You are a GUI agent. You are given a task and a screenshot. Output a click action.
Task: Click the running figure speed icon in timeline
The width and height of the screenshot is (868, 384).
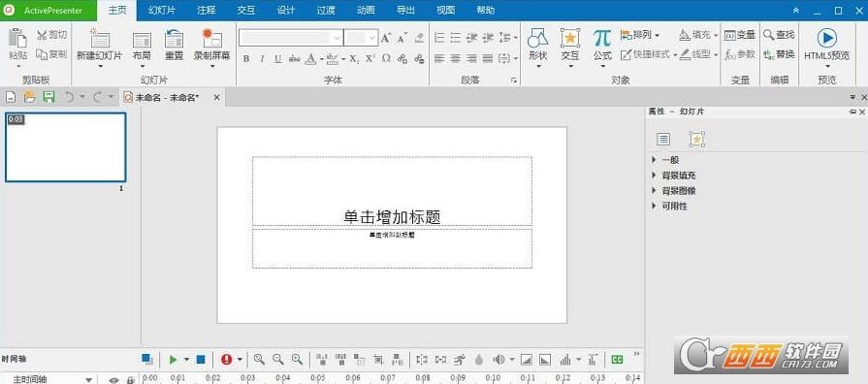click(x=459, y=360)
